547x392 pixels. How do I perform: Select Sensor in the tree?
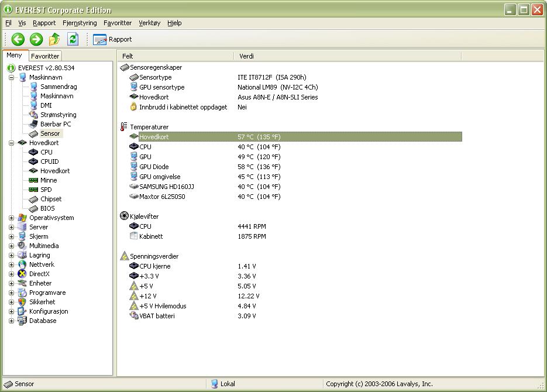point(50,133)
